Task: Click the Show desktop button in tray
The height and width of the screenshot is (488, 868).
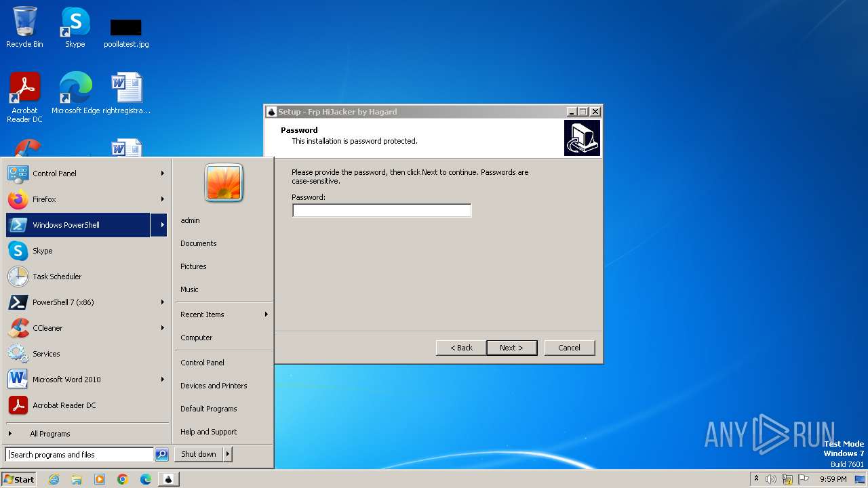Action: [x=861, y=479]
